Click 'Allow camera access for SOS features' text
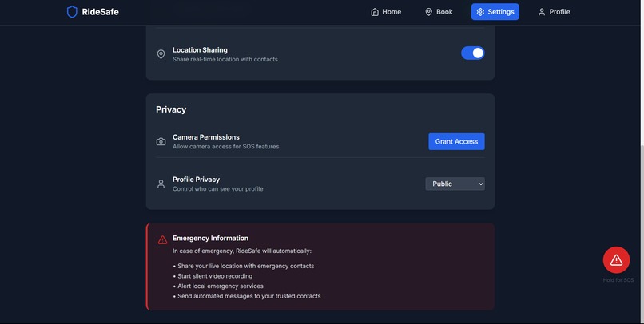 pyautogui.click(x=225, y=146)
